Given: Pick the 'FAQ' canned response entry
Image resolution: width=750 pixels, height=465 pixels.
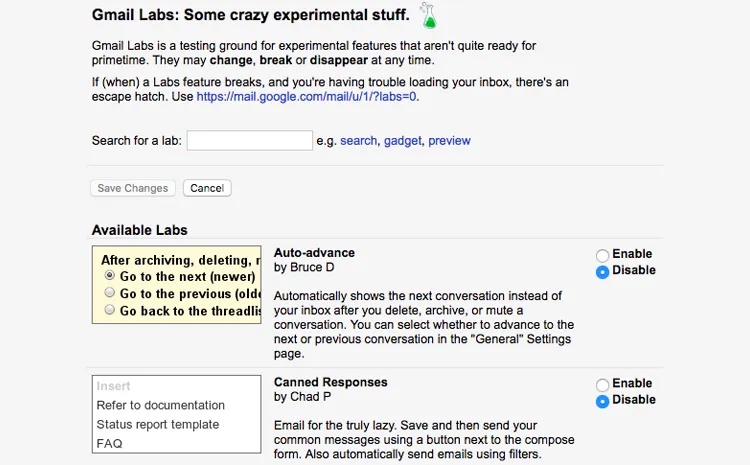Looking at the screenshot, I should [109, 443].
